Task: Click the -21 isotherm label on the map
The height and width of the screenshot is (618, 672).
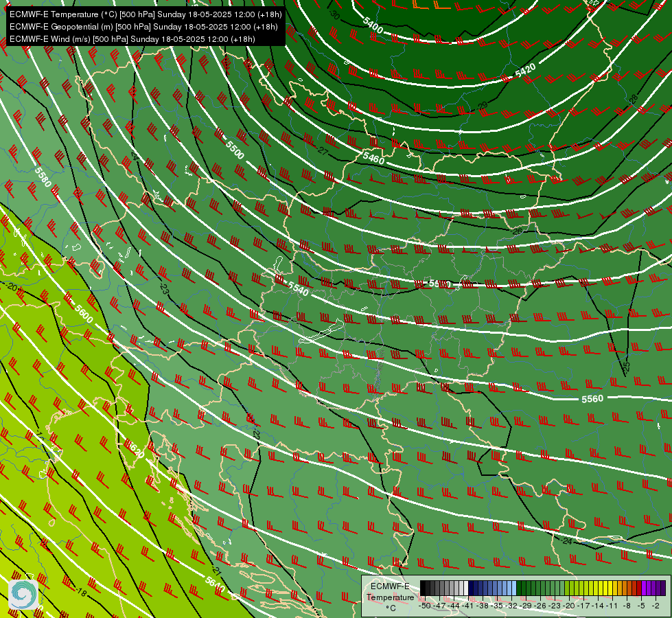Action: point(216,571)
